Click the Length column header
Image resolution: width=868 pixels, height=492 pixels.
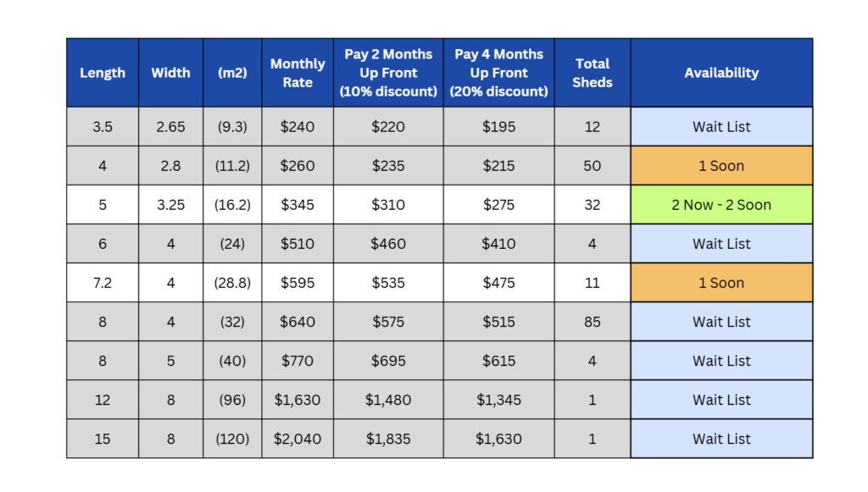tap(103, 73)
